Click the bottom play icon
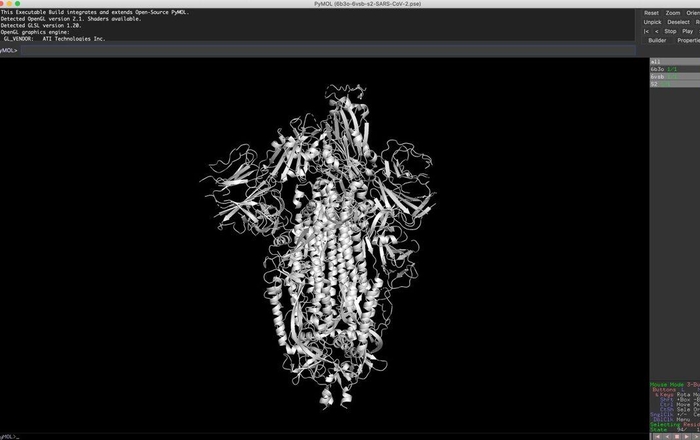 [685, 436]
